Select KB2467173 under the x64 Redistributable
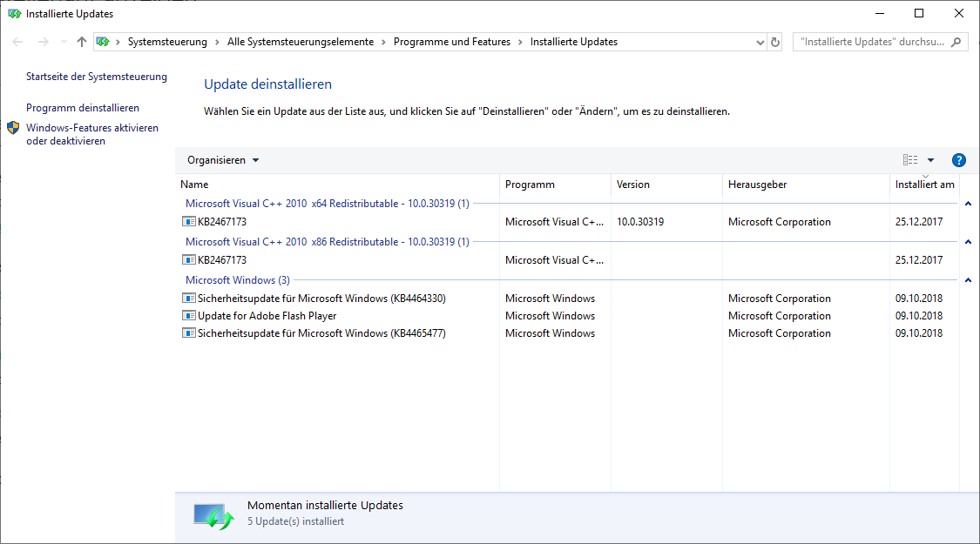The height and width of the screenshot is (544, 980). point(222,222)
